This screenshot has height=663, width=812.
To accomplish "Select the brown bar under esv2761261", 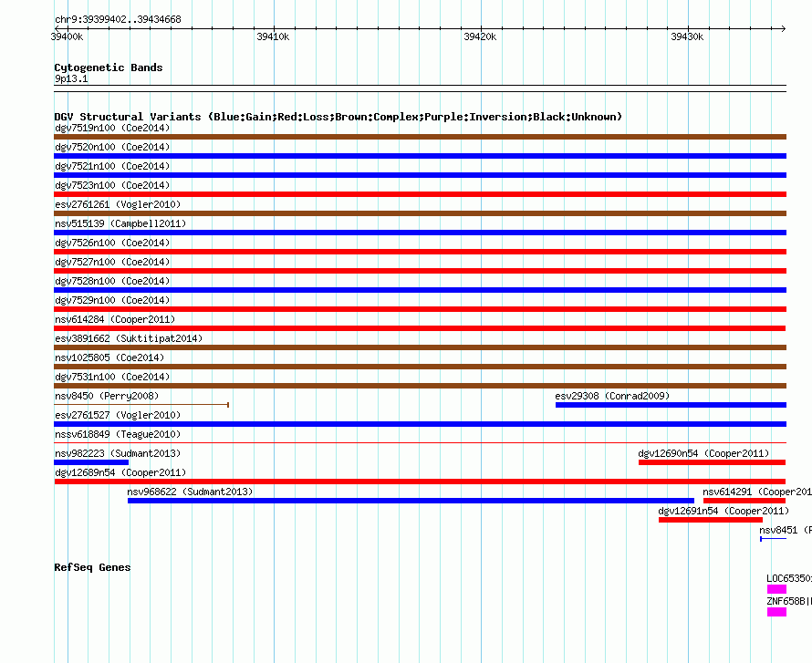I will click(x=420, y=213).
